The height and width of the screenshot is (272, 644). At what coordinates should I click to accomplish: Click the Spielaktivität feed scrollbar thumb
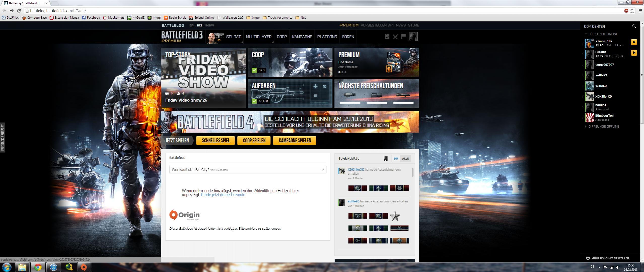(412, 173)
